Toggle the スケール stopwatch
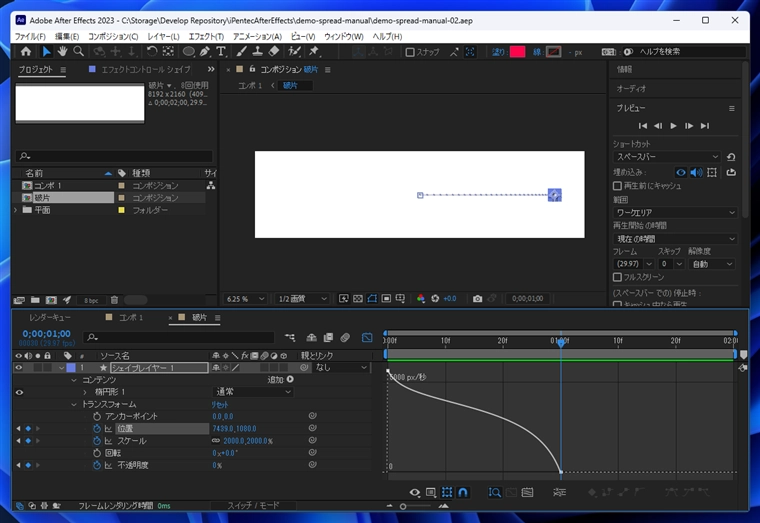760x523 pixels. (x=97, y=441)
